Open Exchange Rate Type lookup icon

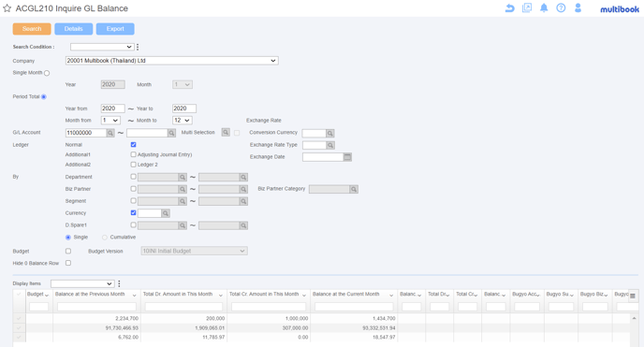coord(330,145)
